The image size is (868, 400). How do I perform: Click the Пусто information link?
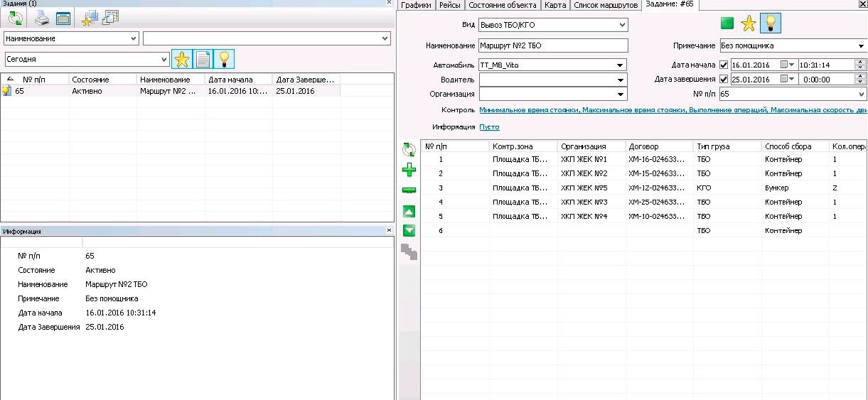[489, 127]
